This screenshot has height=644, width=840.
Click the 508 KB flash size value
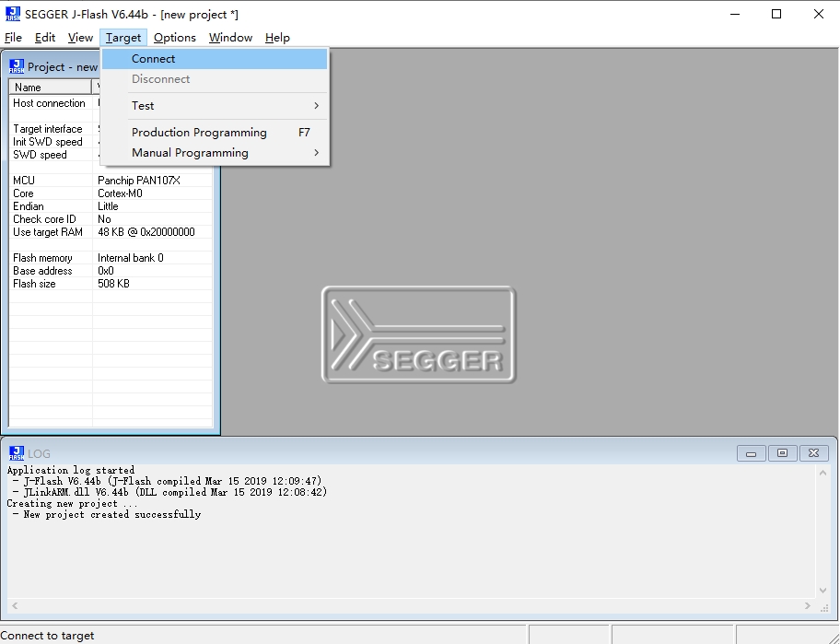click(x=113, y=283)
